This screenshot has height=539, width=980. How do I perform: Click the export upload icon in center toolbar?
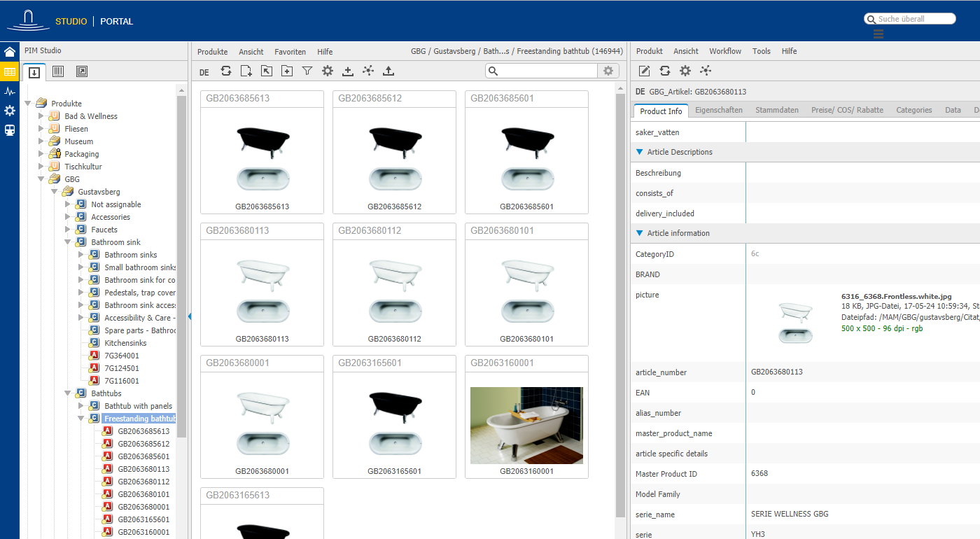point(388,71)
